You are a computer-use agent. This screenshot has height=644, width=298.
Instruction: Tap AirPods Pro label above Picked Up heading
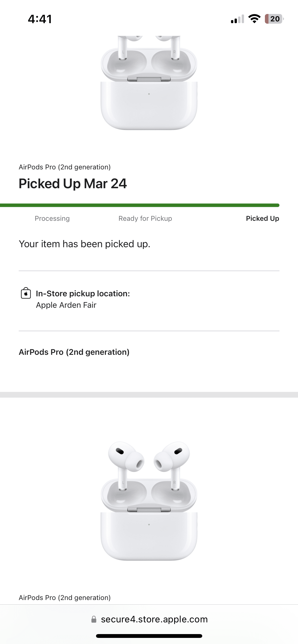[x=65, y=167]
